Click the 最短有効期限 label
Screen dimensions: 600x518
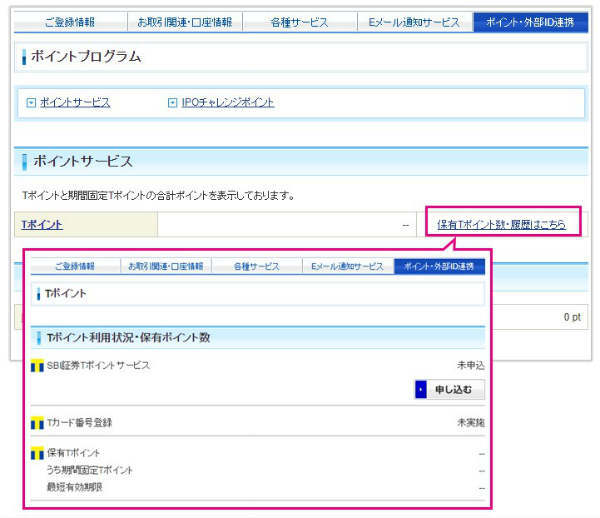(x=75, y=487)
